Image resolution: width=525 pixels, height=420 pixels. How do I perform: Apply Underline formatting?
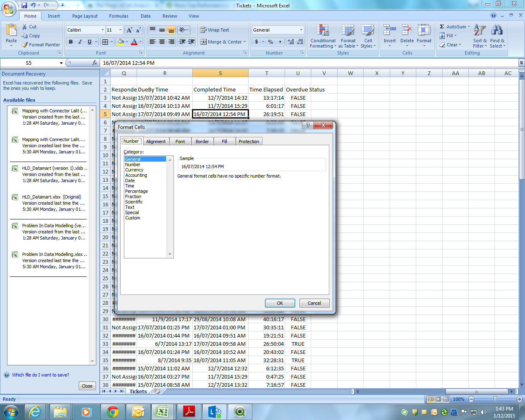[x=89, y=42]
